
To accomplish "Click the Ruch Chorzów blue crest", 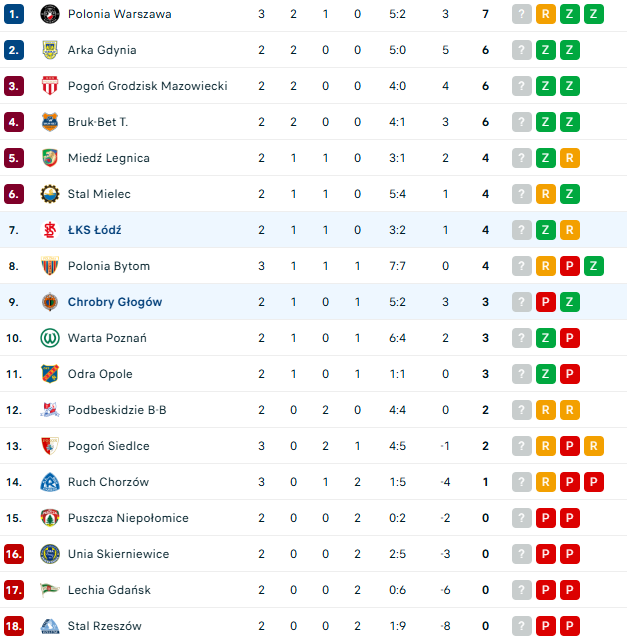I will [50, 482].
